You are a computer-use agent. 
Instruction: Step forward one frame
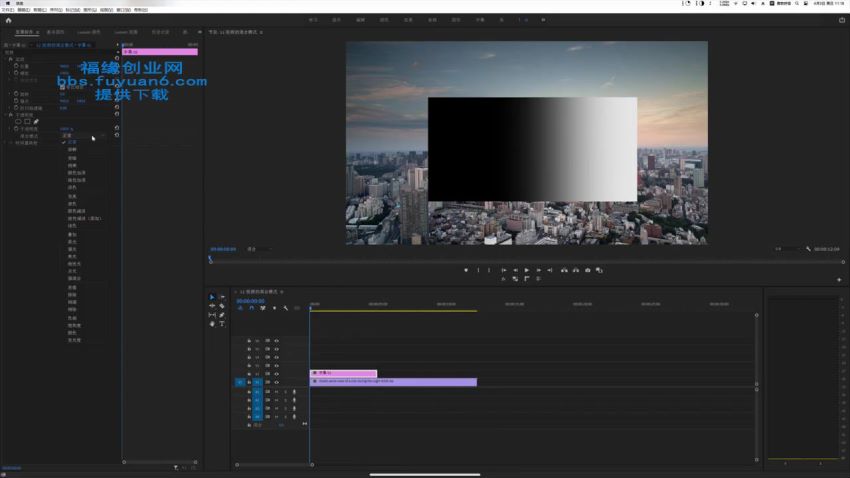[538, 270]
